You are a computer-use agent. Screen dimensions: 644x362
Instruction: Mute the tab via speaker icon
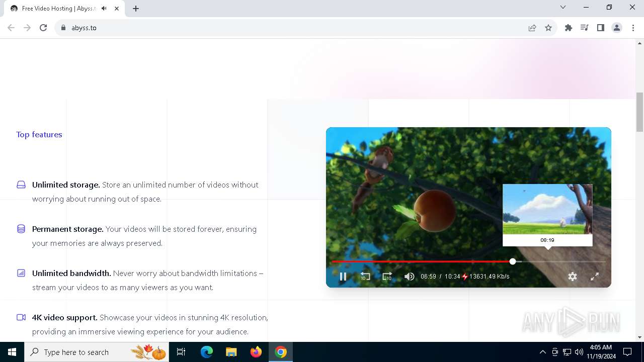coord(104,9)
